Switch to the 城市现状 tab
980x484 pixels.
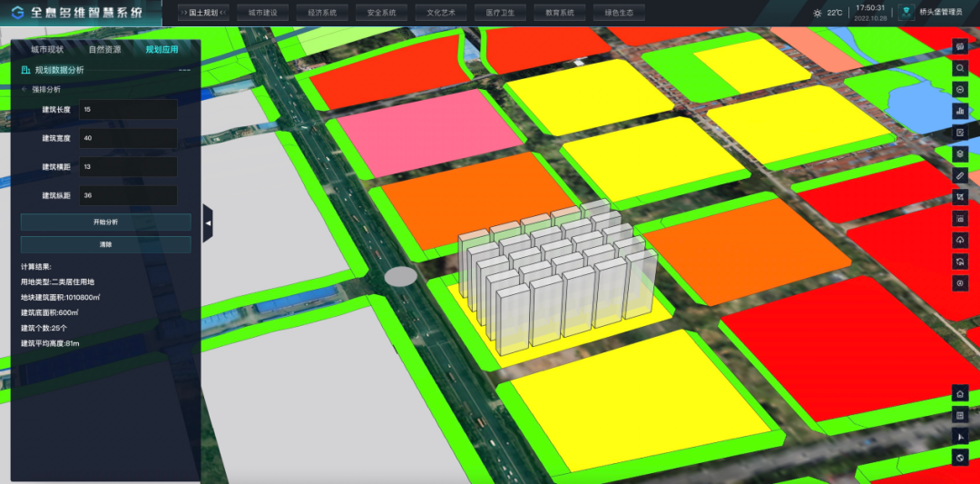(47, 49)
